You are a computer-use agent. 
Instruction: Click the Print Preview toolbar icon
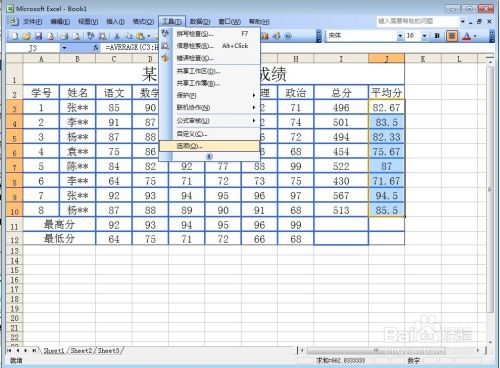[76, 36]
